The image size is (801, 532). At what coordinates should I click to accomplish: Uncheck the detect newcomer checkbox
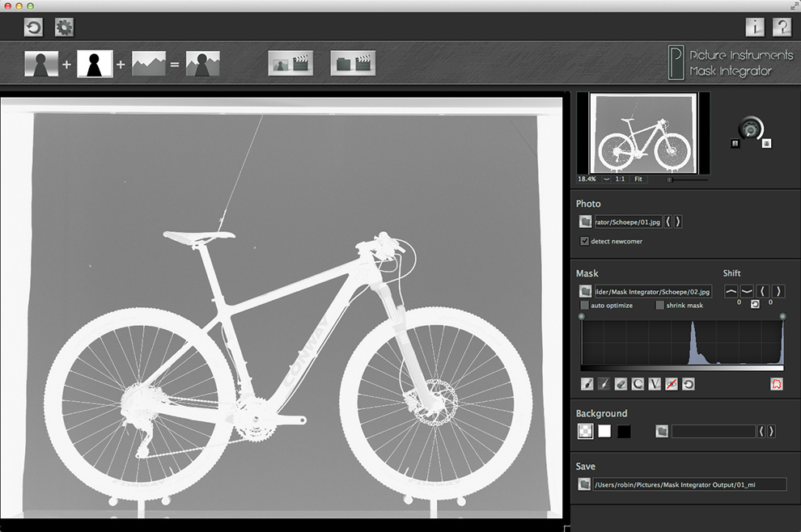coord(585,241)
